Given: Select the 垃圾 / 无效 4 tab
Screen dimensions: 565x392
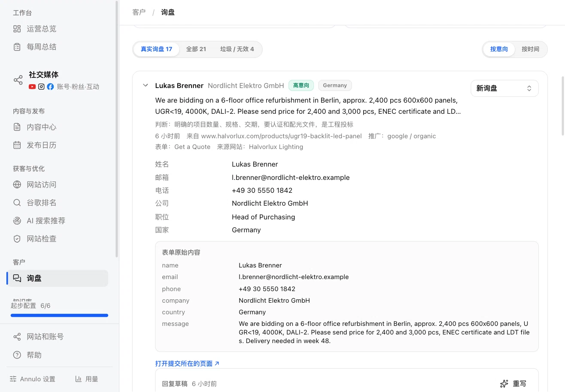Looking at the screenshot, I should coord(237,49).
